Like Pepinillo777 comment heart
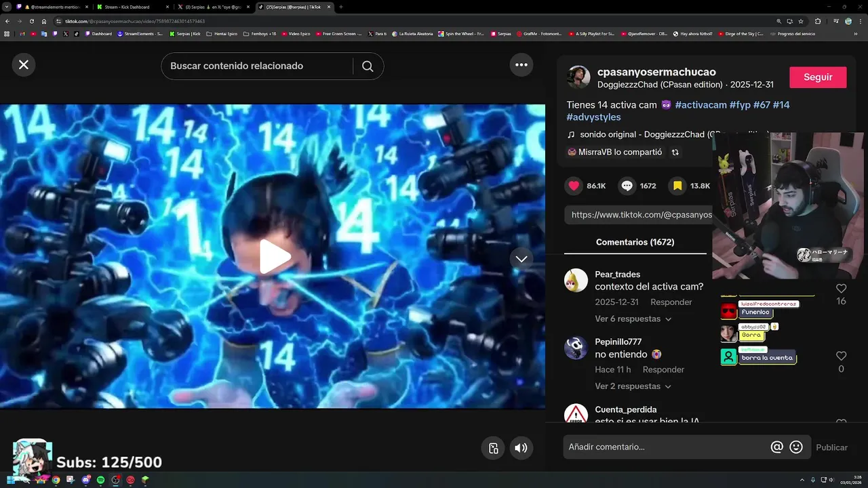 [x=841, y=356]
